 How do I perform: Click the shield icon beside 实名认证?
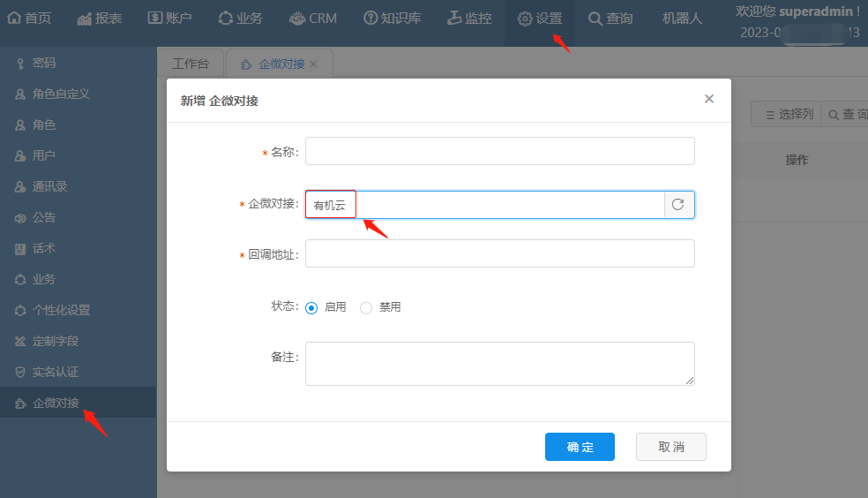pyautogui.click(x=20, y=373)
